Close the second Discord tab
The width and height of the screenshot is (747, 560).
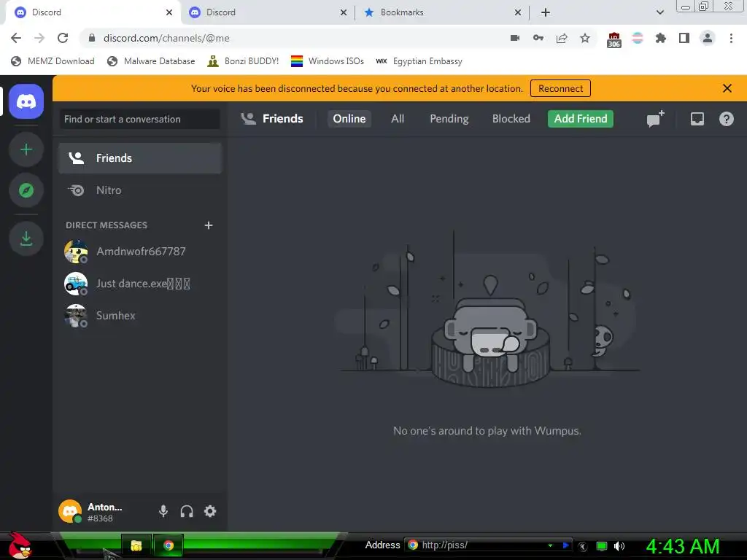[x=344, y=12]
